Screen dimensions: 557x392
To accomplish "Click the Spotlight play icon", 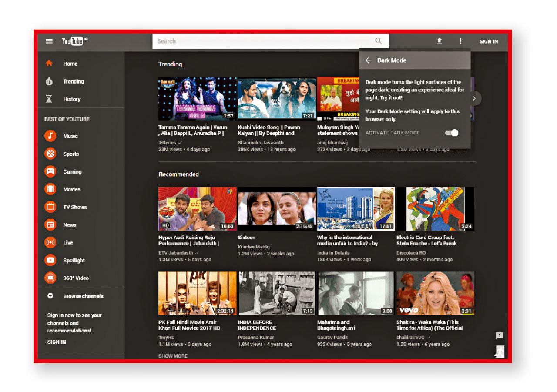I will click(50, 260).
